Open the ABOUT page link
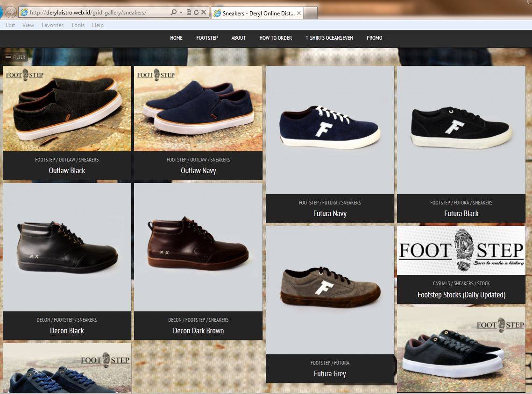The height and width of the screenshot is (394, 532). 239,38
